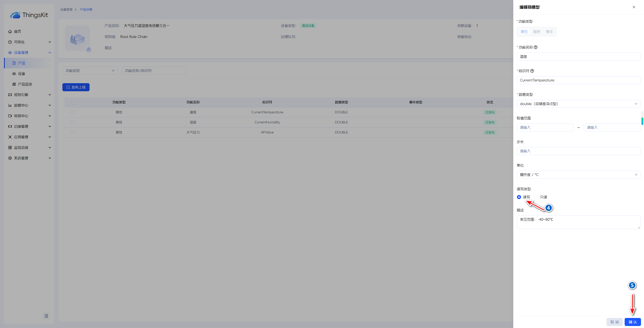The image size is (644, 328).
Task: Collapse sidebar using the bottom menu icon
Action: coord(46,316)
